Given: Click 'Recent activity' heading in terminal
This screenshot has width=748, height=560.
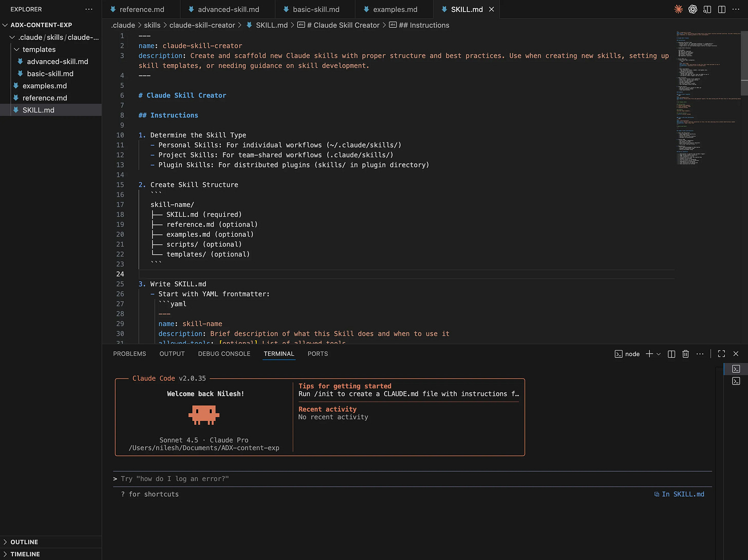Looking at the screenshot, I should coord(327,409).
